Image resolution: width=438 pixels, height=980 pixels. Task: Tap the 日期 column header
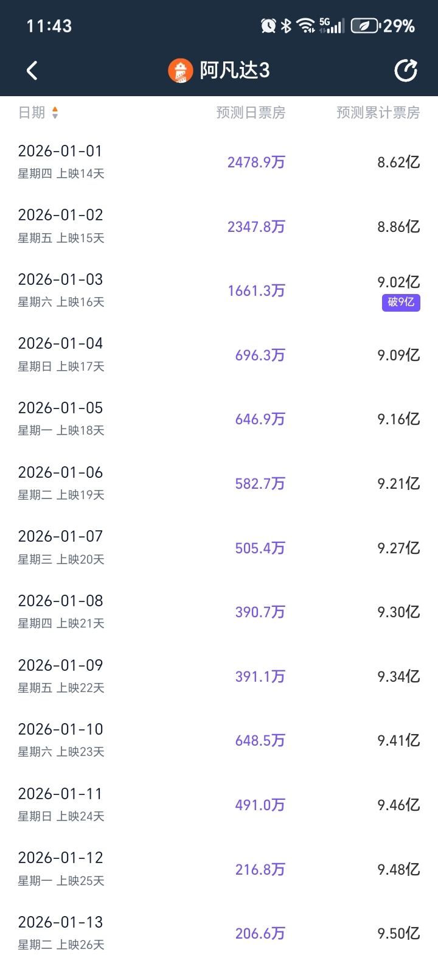coord(32,113)
